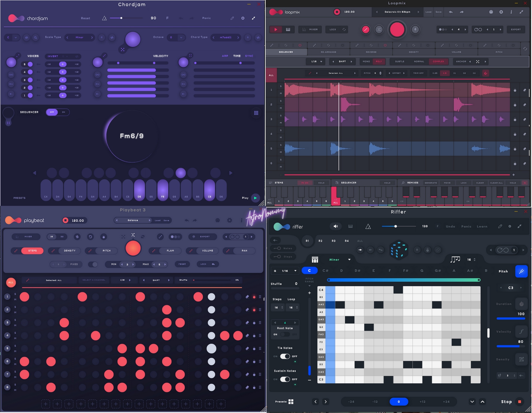Click Riffer Presets button
532x413 pixels.
(284, 402)
